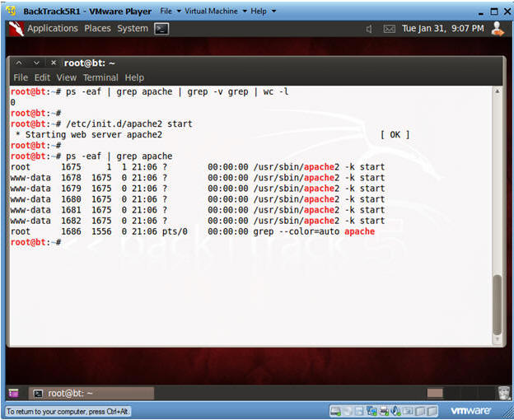Image resolution: width=514 pixels, height=420 pixels.
Task: Open terminal Help menu
Action: coord(134,77)
